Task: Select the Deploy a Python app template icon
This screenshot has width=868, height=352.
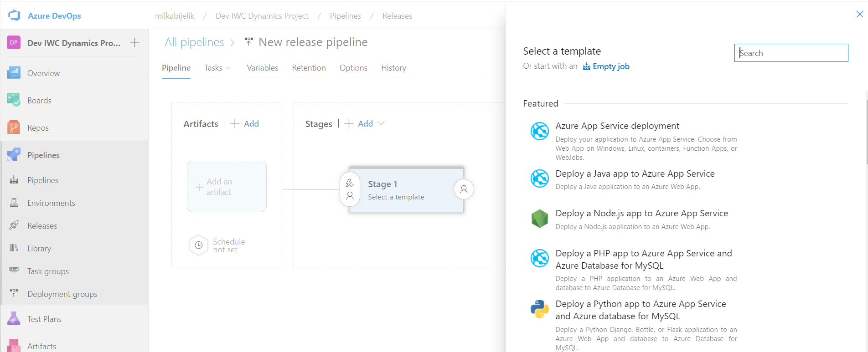Action: (x=539, y=309)
